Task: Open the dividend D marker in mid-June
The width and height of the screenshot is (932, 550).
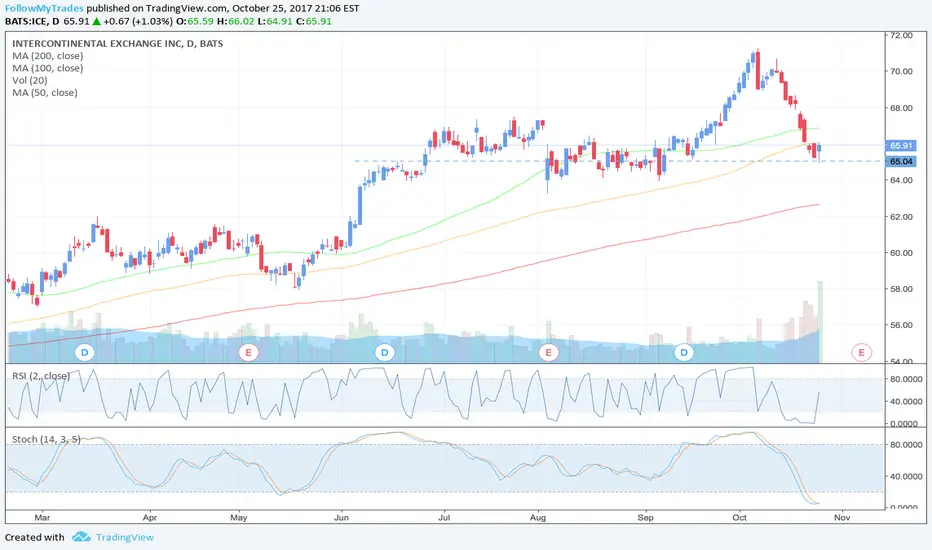Action: 385,353
